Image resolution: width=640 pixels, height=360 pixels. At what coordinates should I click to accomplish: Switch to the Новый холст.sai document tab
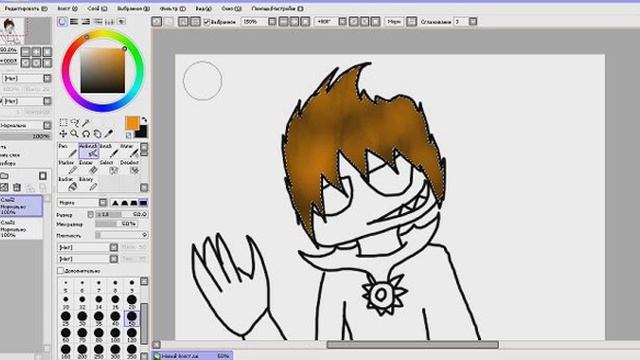tap(192, 356)
